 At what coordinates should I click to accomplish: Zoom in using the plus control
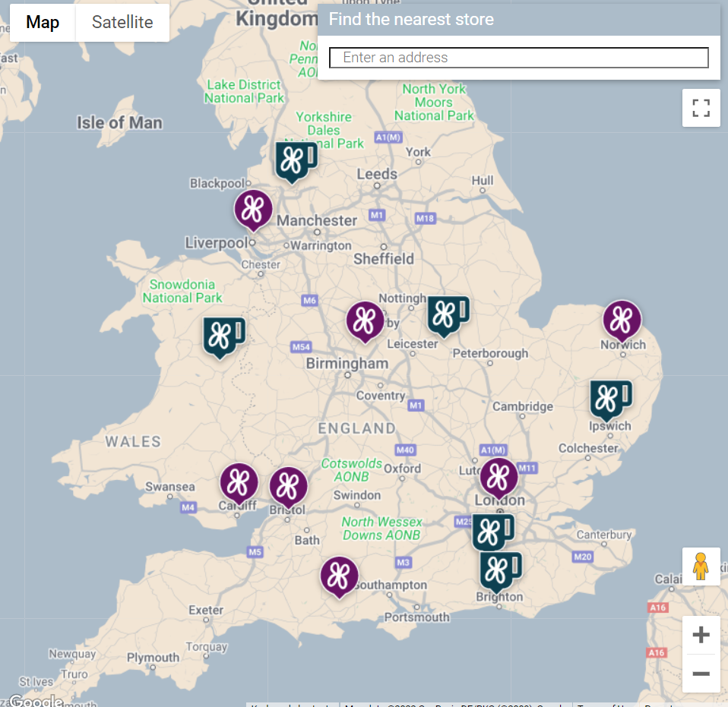[700, 634]
